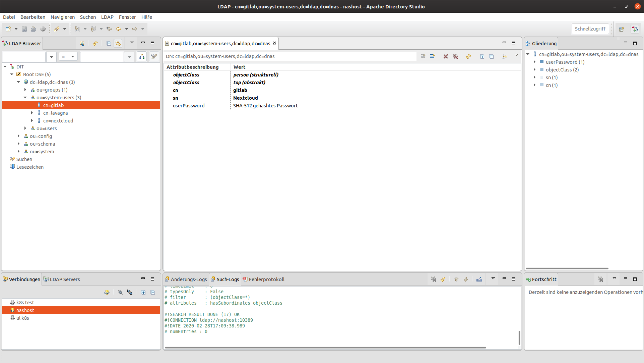
Task: Select the nashost connection
Action: (x=25, y=310)
